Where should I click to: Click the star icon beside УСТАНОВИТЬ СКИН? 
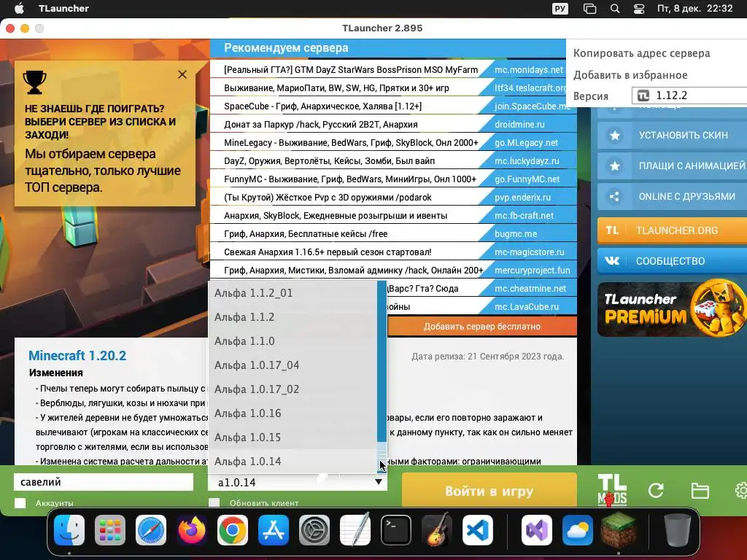pos(614,135)
